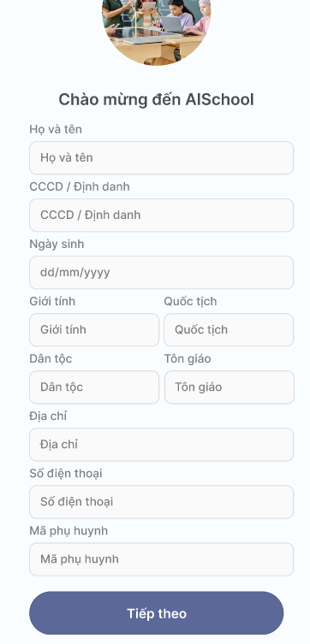Focus the Họ và tên input box
The width and height of the screenshot is (310, 644).
[x=161, y=157]
